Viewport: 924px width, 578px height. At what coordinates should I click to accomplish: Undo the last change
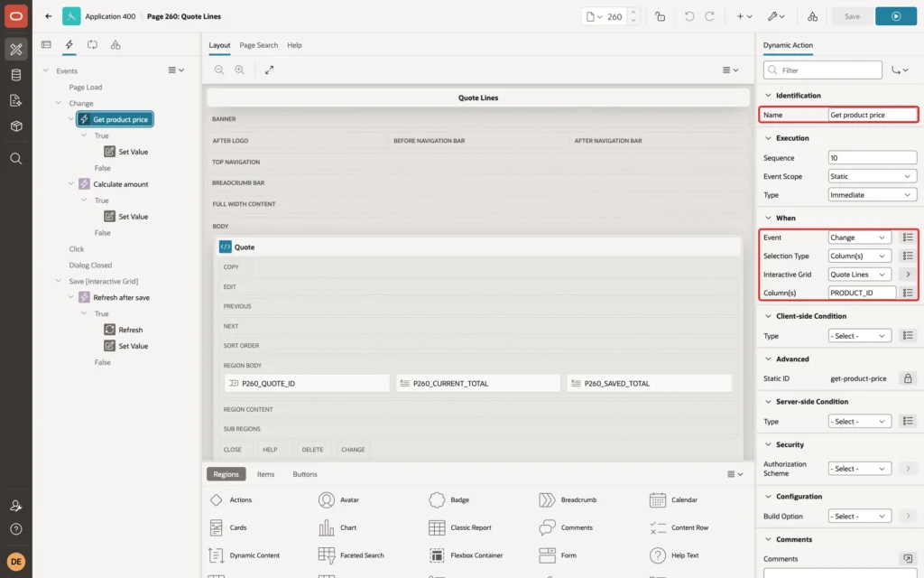[688, 16]
